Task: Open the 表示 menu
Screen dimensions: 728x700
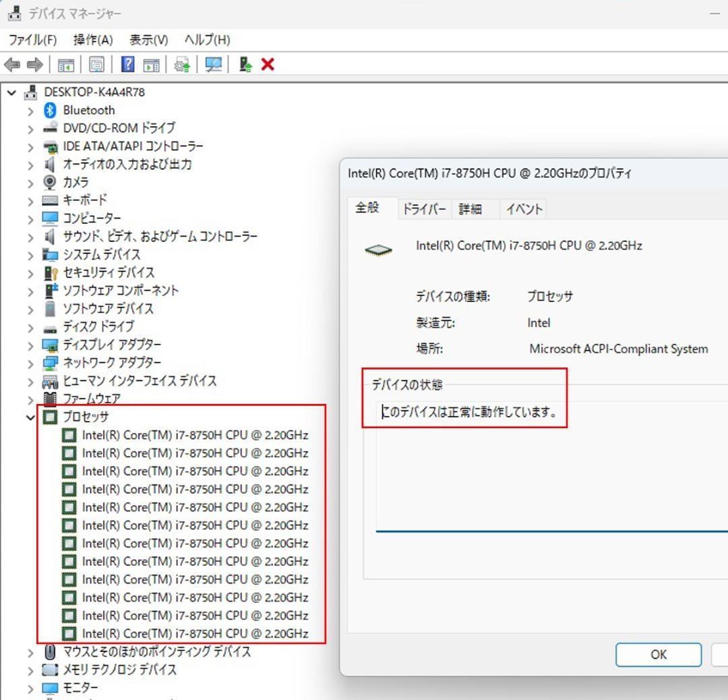Action: pos(148,40)
